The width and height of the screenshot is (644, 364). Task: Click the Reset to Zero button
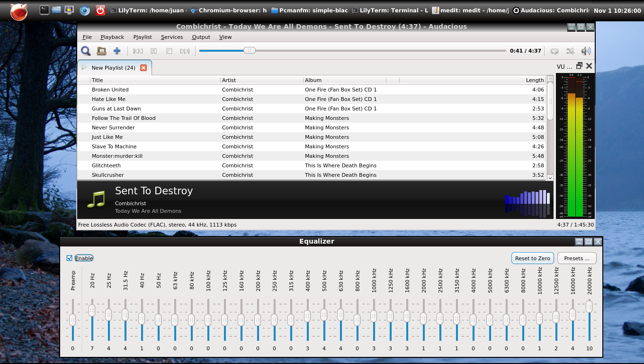pos(532,258)
